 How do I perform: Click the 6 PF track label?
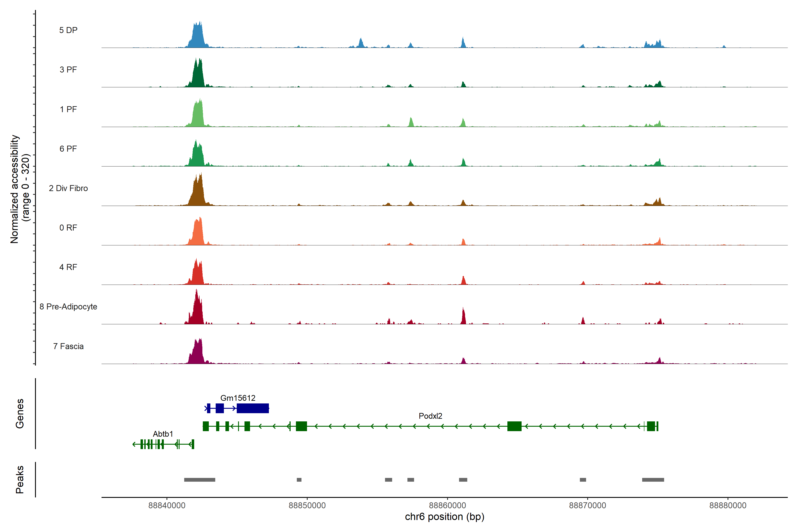[68, 149]
